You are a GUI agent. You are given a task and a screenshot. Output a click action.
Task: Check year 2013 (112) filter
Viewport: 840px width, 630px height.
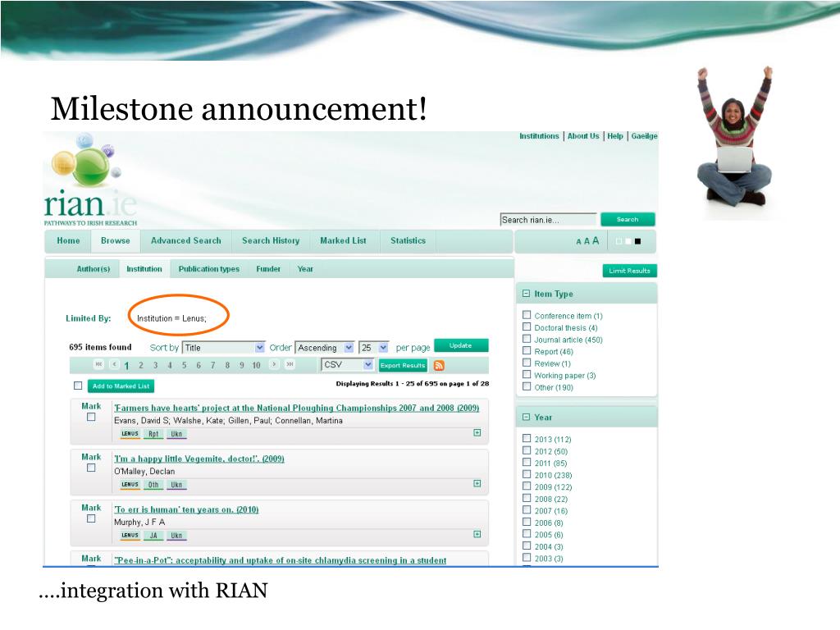point(527,438)
